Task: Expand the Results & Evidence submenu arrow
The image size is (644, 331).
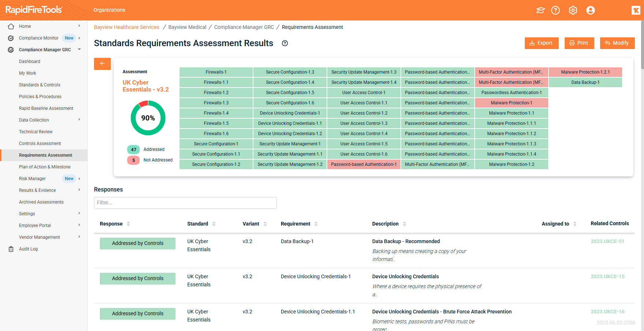Action: [x=79, y=190]
